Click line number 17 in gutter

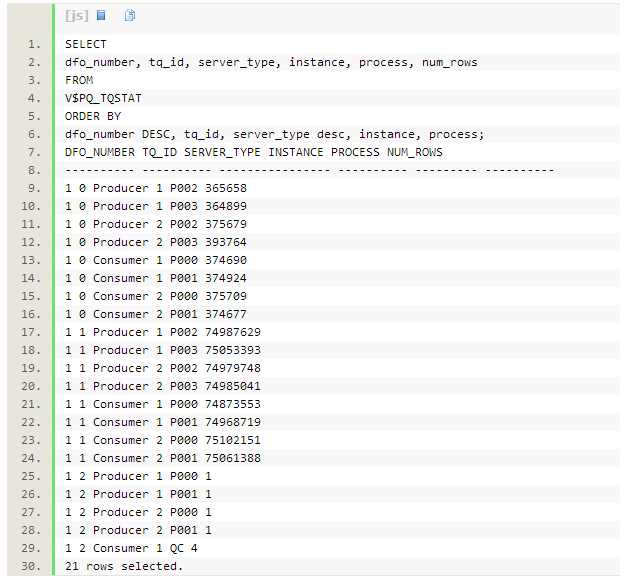[x=34, y=332]
